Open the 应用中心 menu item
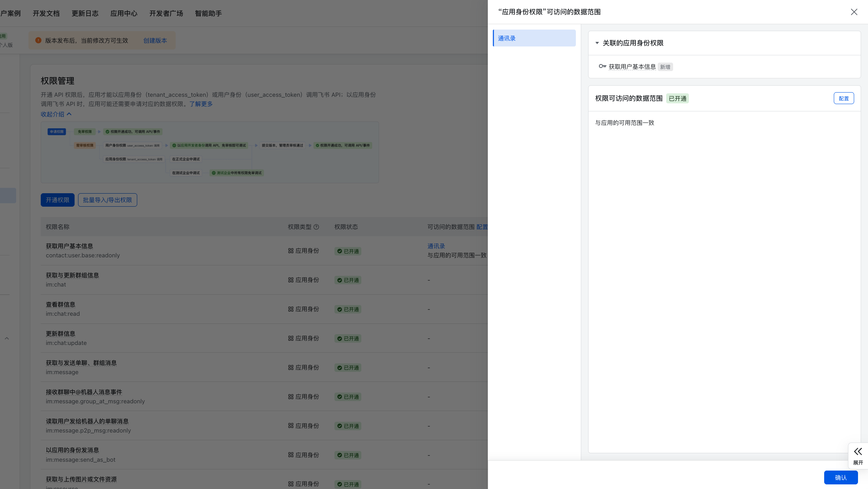This screenshot has height=489, width=868. click(123, 13)
